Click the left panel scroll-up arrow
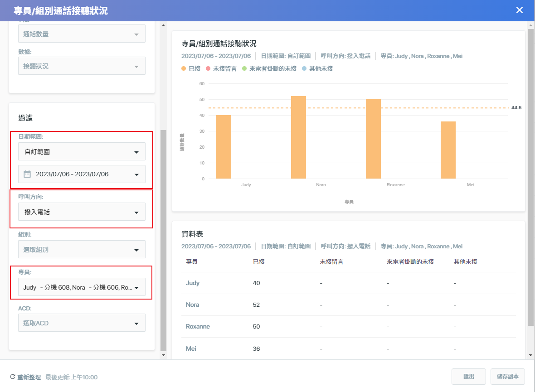 [163, 25]
